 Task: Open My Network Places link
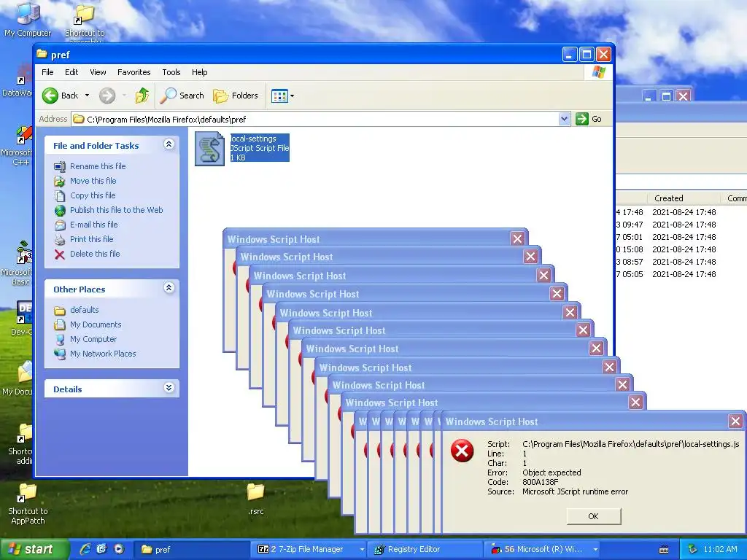click(x=103, y=354)
